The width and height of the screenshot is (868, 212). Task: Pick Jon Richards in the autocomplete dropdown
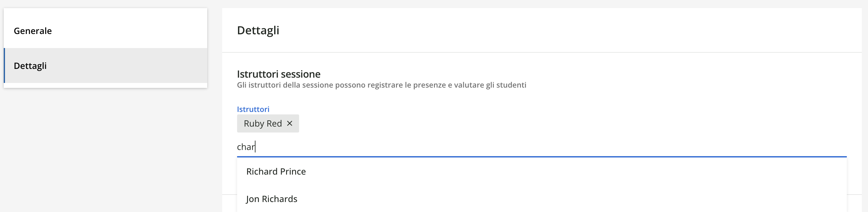[271, 199]
